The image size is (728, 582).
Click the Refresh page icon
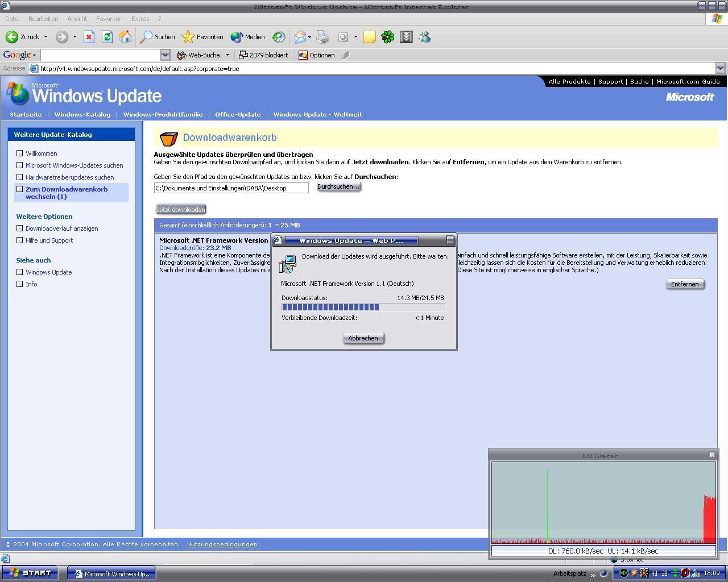107,37
